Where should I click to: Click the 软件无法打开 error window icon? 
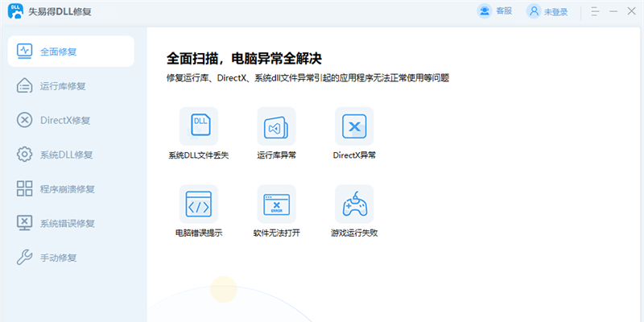pos(276,204)
